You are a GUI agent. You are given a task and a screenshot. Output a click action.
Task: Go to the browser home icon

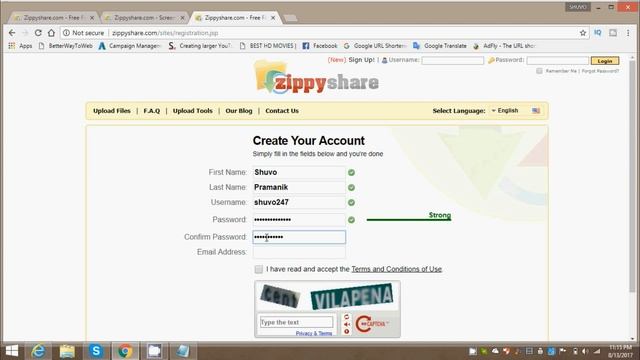click(x=51, y=33)
